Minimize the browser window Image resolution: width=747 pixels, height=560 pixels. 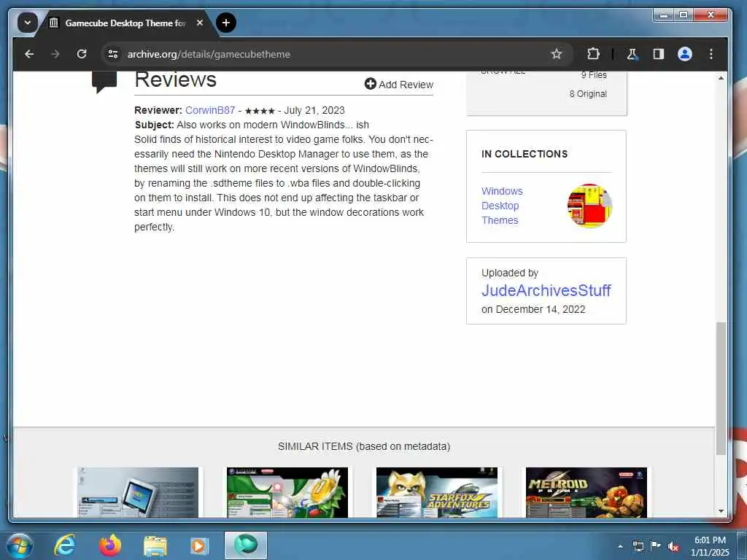coord(664,15)
